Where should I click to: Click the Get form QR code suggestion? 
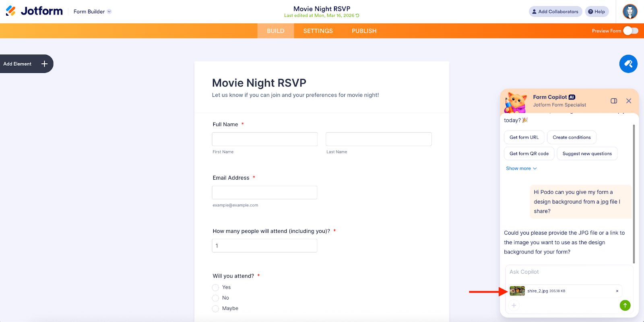tap(529, 154)
